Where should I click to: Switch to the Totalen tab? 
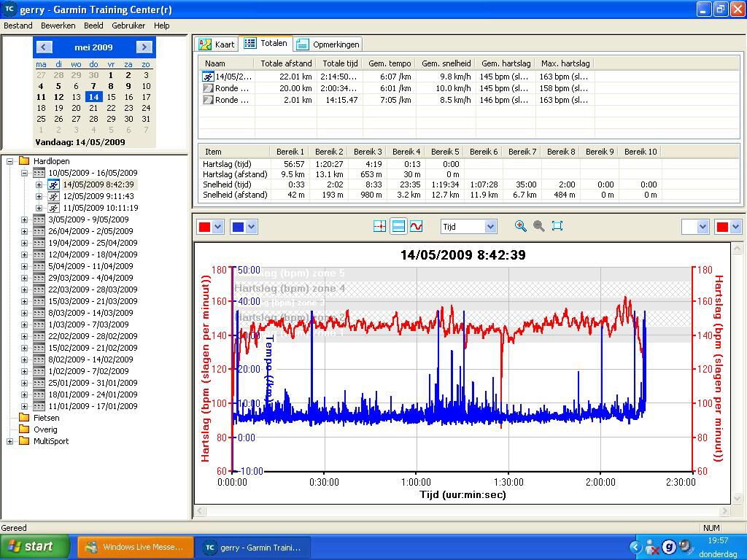coord(265,43)
